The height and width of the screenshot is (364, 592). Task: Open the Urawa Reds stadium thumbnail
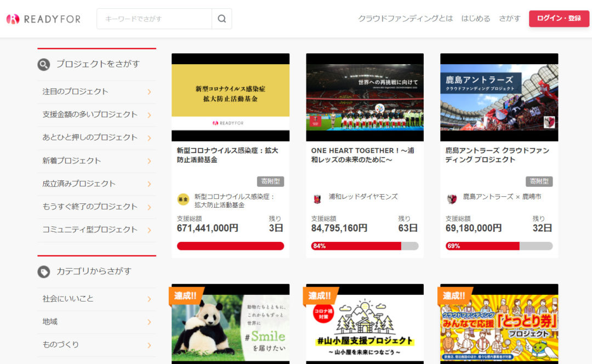365,98
